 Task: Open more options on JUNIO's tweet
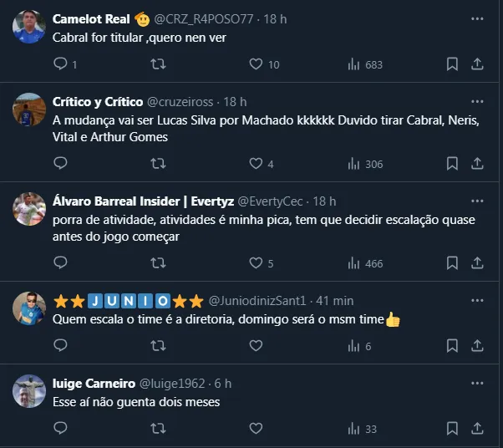[x=477, y=300]
